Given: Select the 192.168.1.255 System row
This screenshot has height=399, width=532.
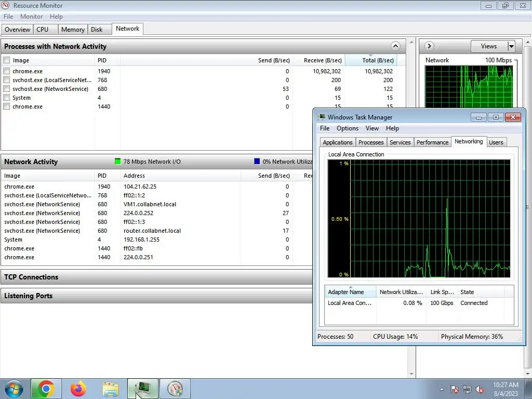Looking at the screenshot, I should (x=156, y=240).
